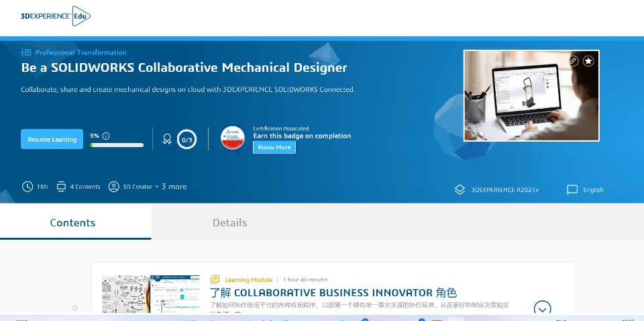Click the award ribbon icon
This screenshot has width=644, height=321.
(167, 139)
